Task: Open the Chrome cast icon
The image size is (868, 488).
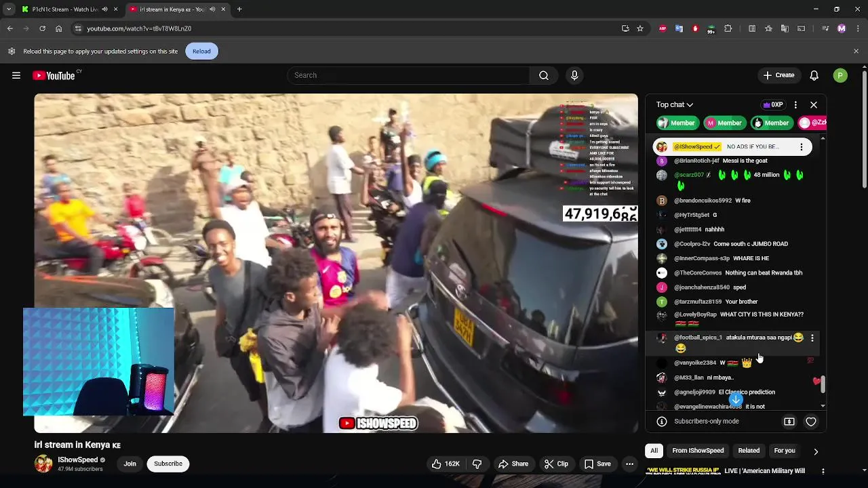Action: tap(801, 28)
